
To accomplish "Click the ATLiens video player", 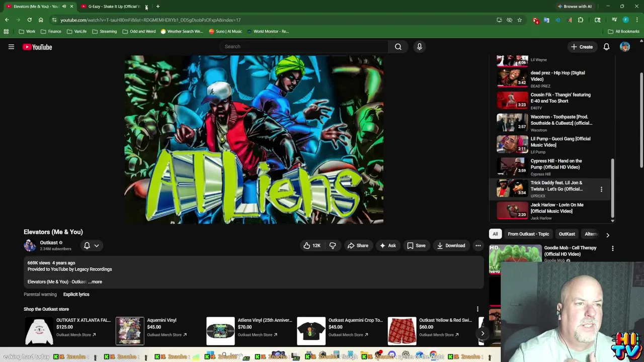I will (254, 139).
